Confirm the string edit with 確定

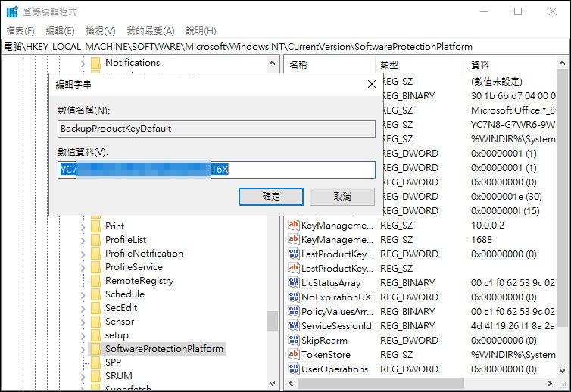271,197
